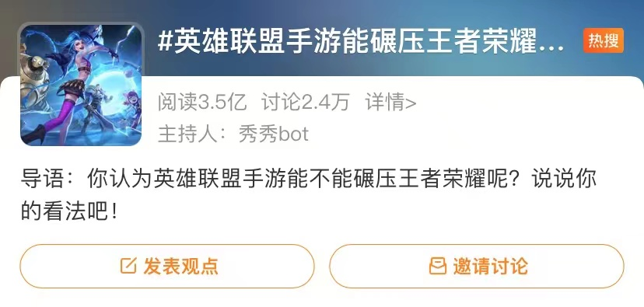Click the 邀请讨论 button
This screenshot has width=644, height=307.
(x=477, y=266)
